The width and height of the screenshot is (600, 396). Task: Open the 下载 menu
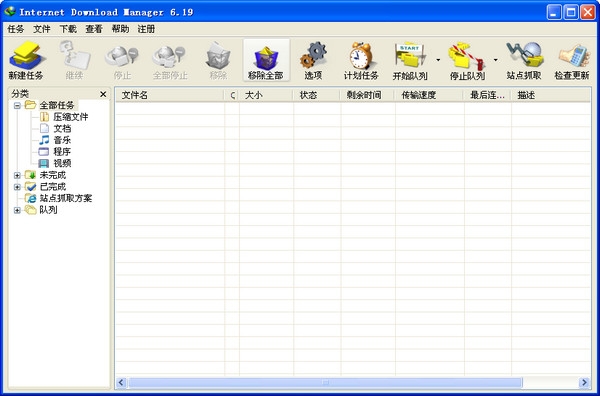point(68,29)
